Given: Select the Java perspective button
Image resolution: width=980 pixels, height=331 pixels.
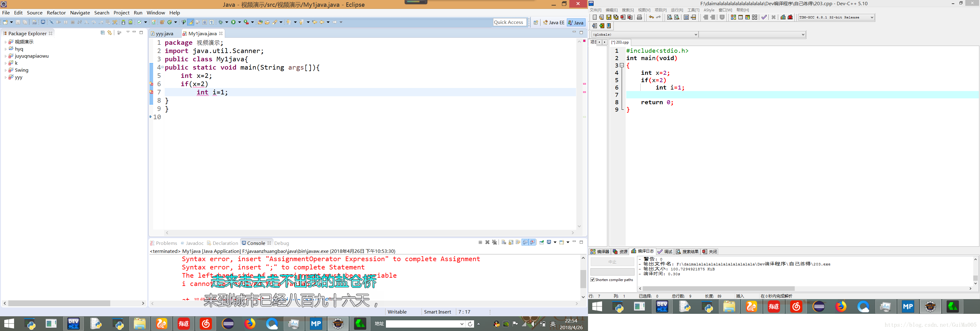Looking at the screenshot, I should [x=576, y=22].
